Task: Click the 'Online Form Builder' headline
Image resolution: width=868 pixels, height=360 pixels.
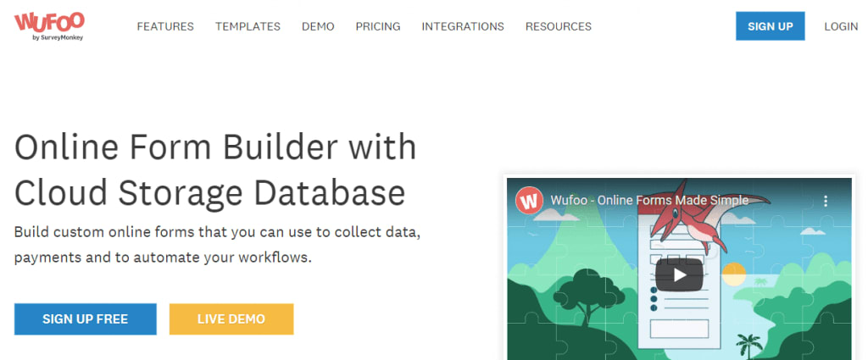Action: click(x=214, y=169)
